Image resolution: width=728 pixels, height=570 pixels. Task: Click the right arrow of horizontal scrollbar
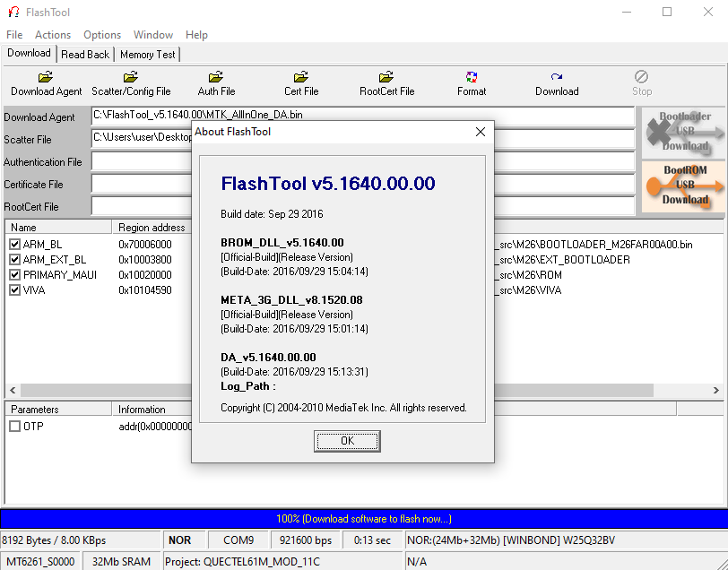tap(716, 391)
